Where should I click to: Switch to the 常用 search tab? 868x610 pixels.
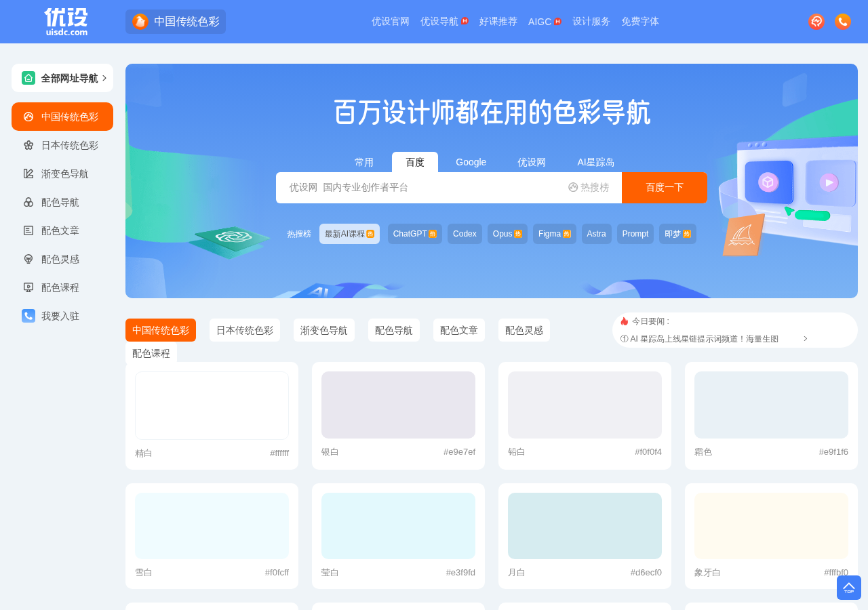364,162
